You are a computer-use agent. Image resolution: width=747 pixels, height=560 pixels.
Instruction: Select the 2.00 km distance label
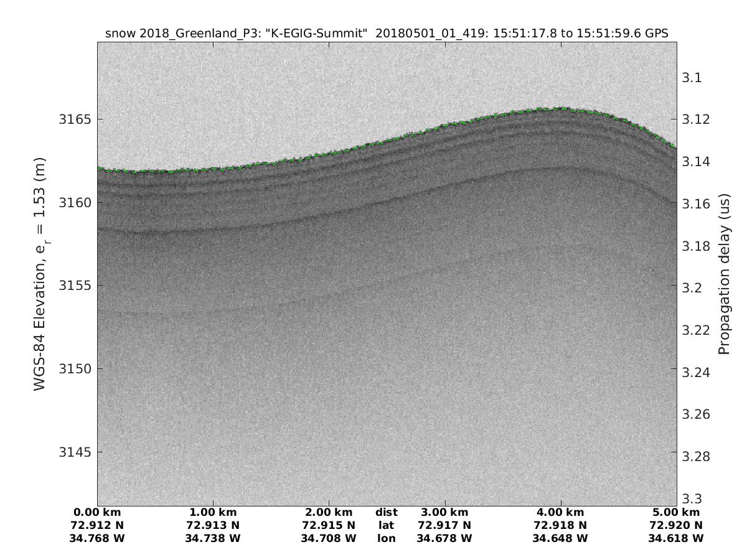pyautogui.click(x=329, y=513)
